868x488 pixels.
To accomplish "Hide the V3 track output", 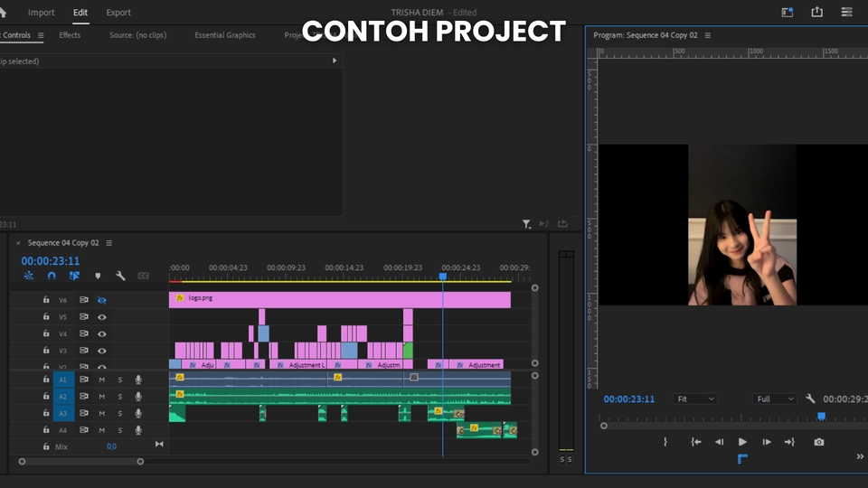I will click(102, 351).
